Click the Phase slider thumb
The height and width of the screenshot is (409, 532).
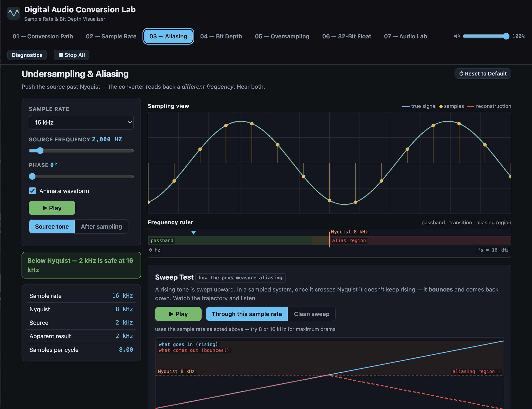(x=32, y=177)
